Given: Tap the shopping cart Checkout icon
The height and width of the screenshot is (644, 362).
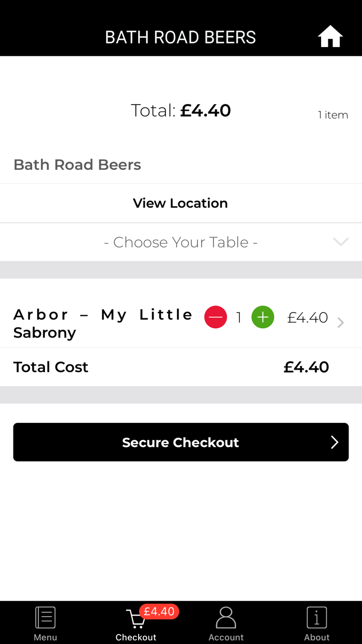Looking at the screenshot, I should tap(135, 619).
